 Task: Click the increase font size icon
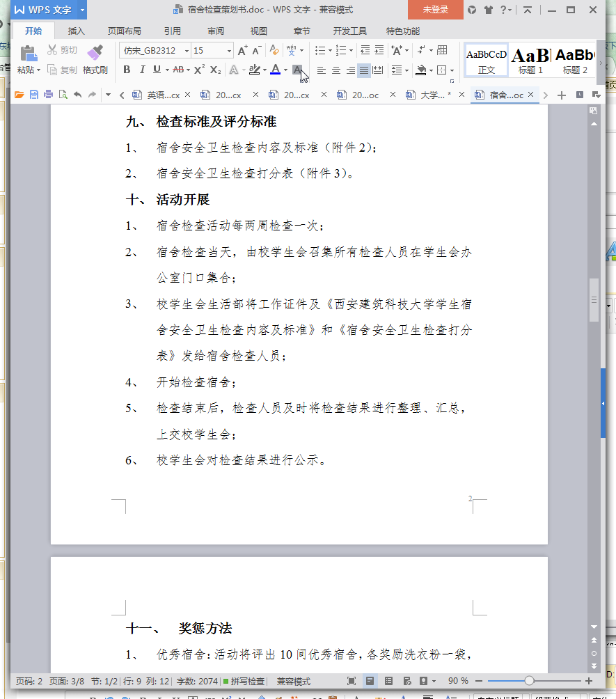pyautogui.click(x=242, y=50)
